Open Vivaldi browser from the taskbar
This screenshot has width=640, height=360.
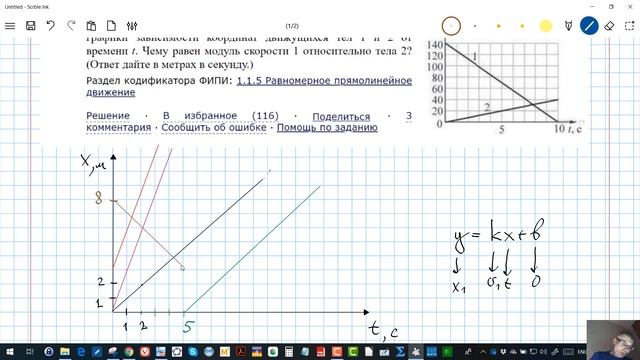(x=144, y=351)
